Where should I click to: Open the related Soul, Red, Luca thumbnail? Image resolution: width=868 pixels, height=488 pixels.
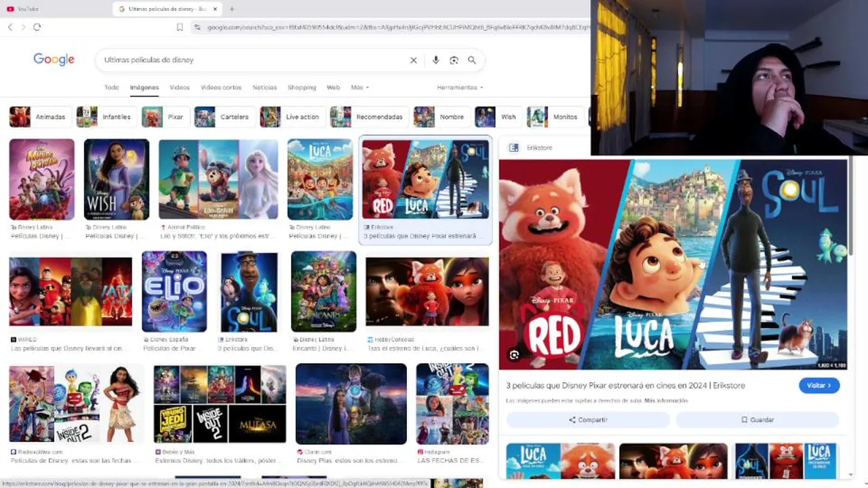[786, 461]
